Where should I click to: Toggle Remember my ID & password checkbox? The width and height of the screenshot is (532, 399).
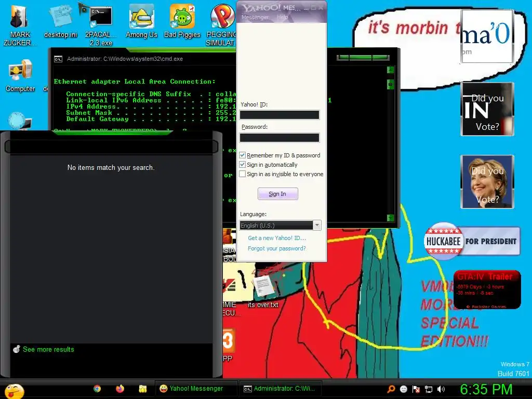(242, 155)
